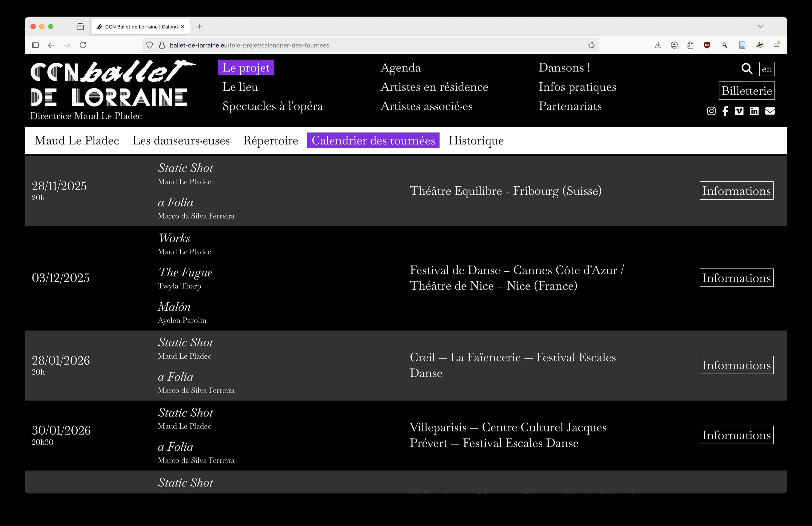Switch site language to en
The width and height of the screenshot is (812, 526).
click(767, 69)
